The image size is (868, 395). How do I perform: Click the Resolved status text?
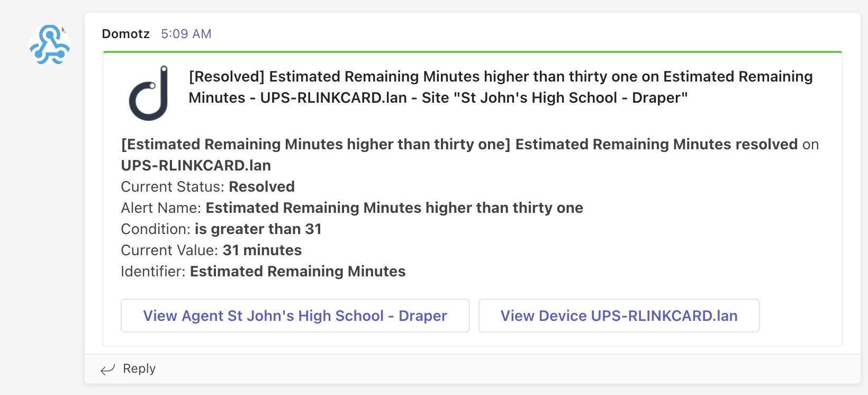tap(261, 186)
